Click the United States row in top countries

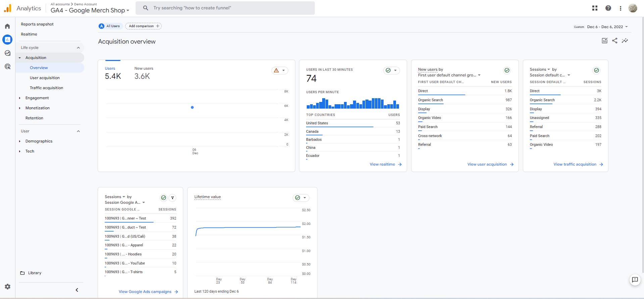pos(353,123)
